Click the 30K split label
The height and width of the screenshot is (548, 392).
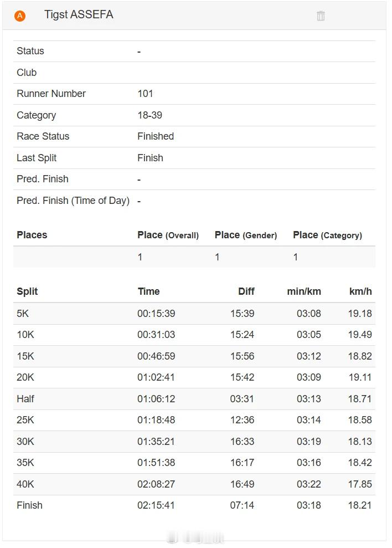pyautogui.click(x=25, y=442)
